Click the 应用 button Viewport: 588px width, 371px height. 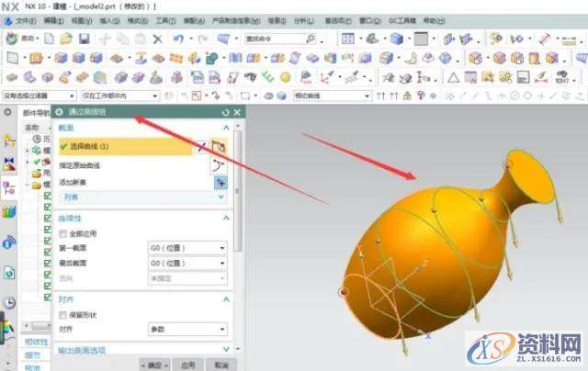[x=187, y=365]
